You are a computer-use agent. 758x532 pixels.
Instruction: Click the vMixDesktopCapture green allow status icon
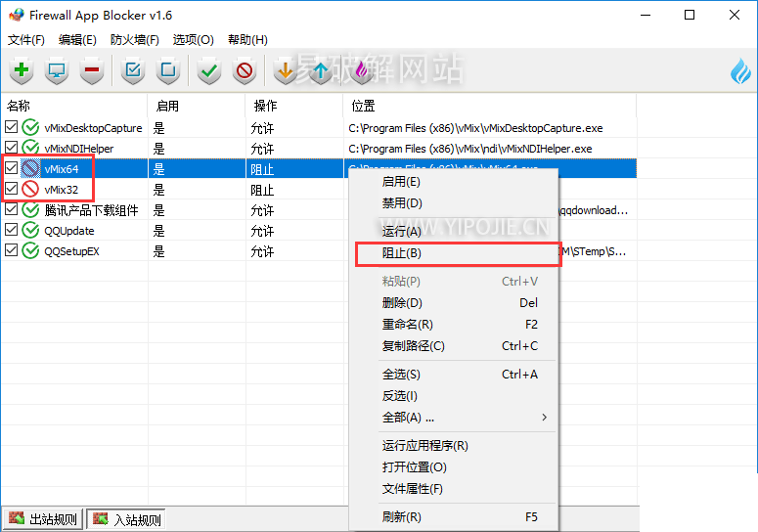point(31,127)
